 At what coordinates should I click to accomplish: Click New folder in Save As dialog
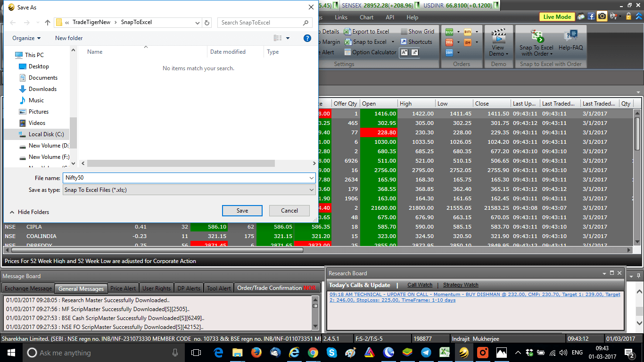(69, 38)
